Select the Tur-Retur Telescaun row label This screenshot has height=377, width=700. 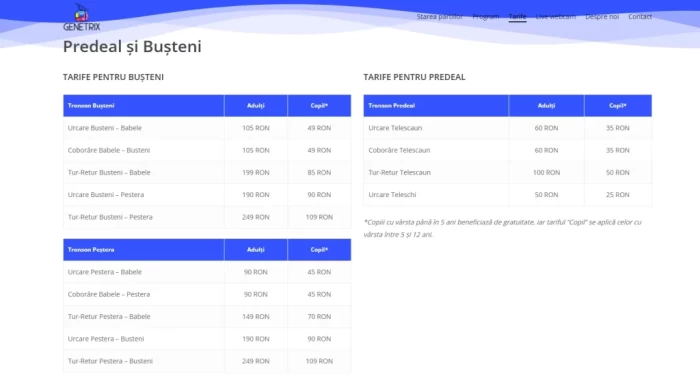(400, 172)
